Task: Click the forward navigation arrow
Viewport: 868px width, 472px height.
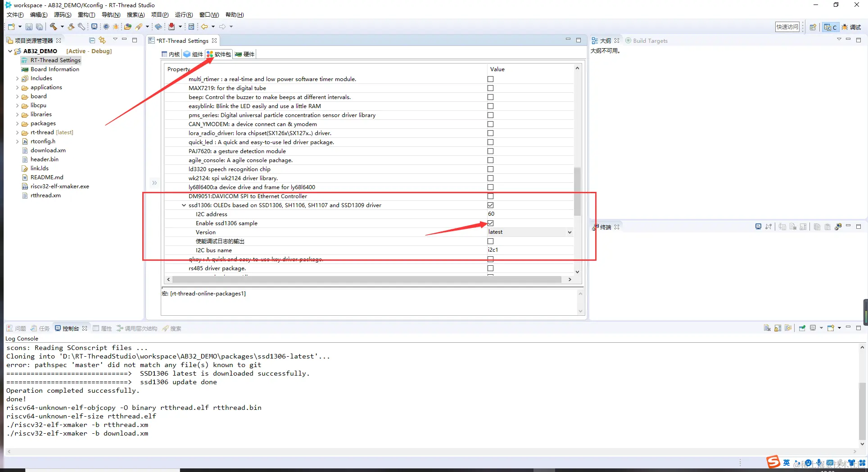Action: click(x=222, y=27)
